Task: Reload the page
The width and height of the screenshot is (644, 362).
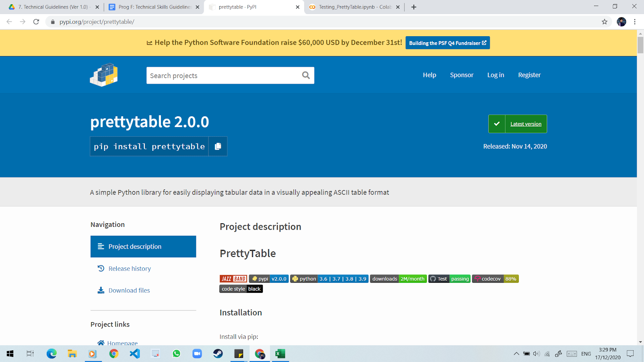Action: [36, 22]
